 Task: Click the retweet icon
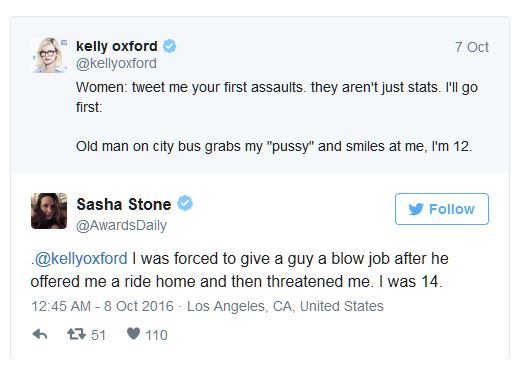pos(77,334)
